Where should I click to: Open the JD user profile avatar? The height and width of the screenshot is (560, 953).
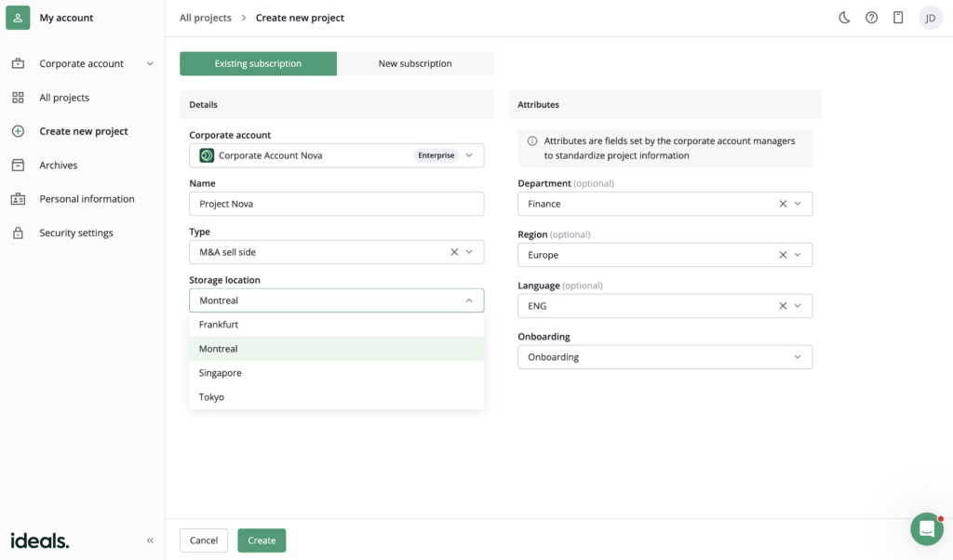click(931, 18)
